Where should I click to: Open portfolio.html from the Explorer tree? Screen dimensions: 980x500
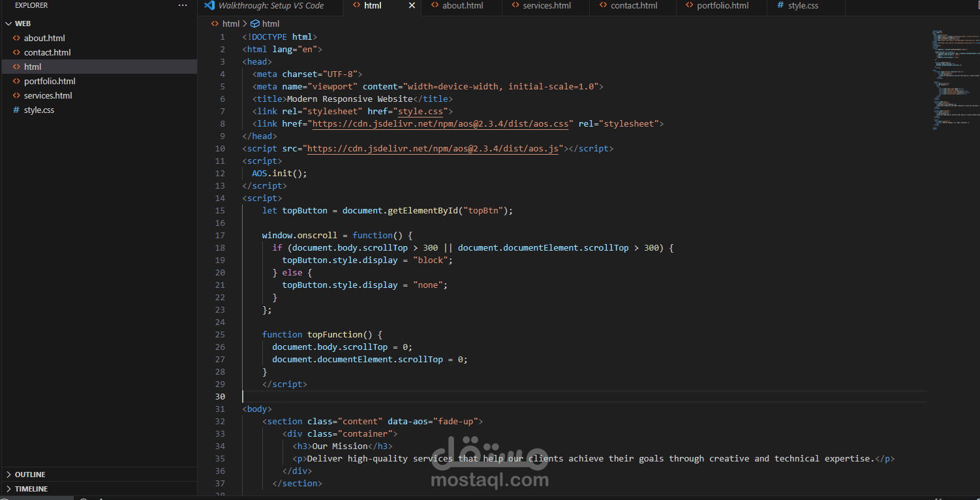point(50,81)
